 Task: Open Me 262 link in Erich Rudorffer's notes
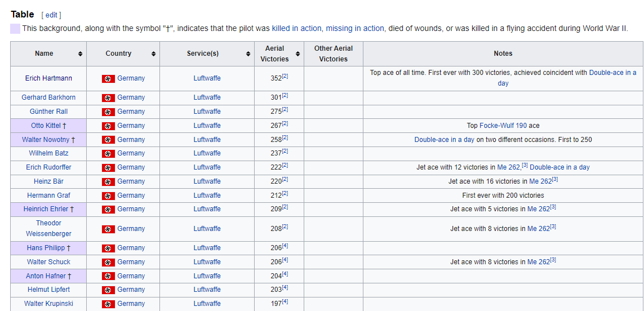pyautogui.click(x=509, y=167)
